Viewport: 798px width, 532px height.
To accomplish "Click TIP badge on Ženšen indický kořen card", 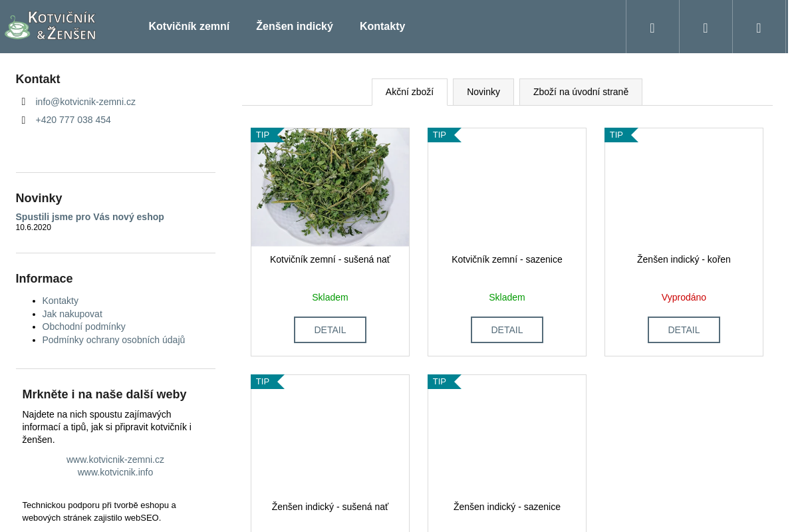I will tap(620, 135).
